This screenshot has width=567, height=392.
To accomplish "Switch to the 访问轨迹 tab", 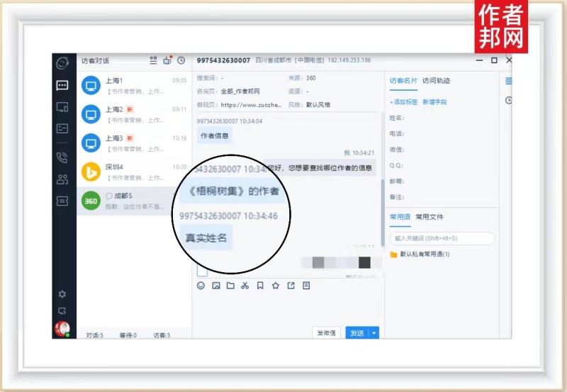I will (436, 81).
